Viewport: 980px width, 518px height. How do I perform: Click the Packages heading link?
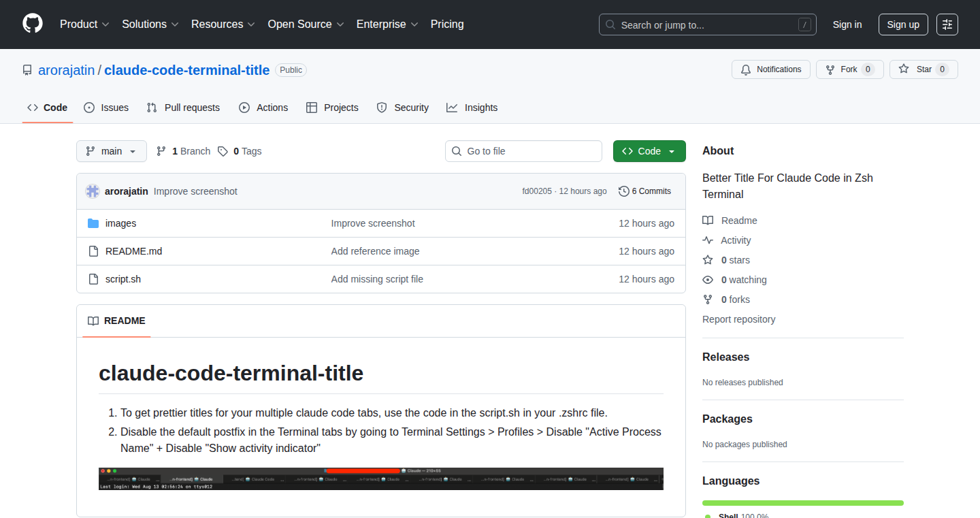click(728, 419)
